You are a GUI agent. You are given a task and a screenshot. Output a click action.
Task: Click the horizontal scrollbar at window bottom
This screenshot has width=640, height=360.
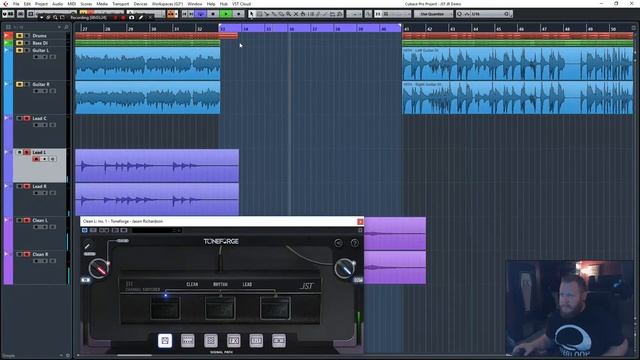click(x=135, y=356)
